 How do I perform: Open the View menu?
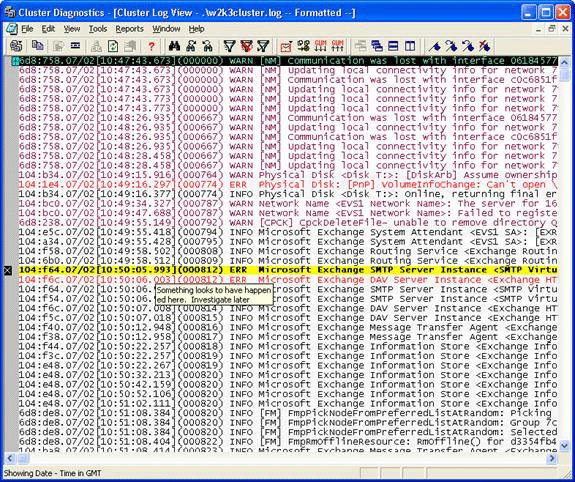[72, 29]
